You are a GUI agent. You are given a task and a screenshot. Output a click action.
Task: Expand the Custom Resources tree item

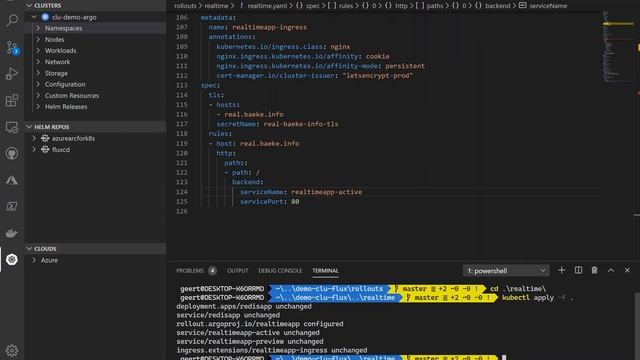click(38, 96)
